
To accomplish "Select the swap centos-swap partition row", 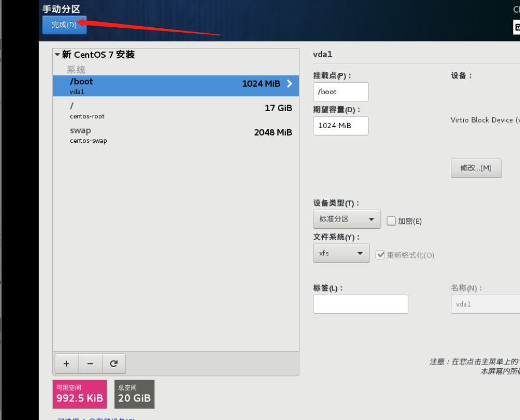I will pos(176,135).
